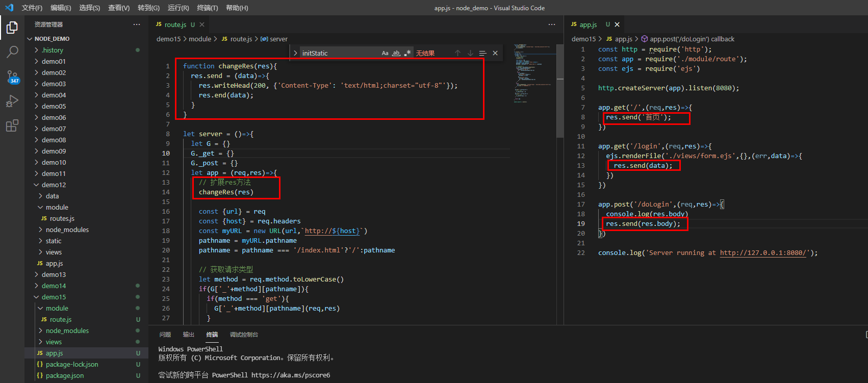Expand the replace field in find widget
This screenshot has width=868, height=383.
(x=295, y=53)
